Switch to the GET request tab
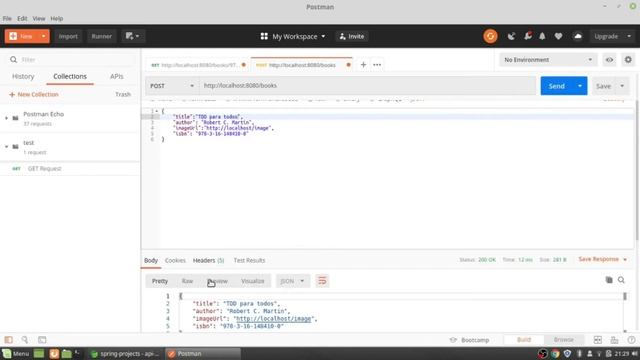This screenshot has width=640, height=360. pyautogui.click(x=197, y=65)
